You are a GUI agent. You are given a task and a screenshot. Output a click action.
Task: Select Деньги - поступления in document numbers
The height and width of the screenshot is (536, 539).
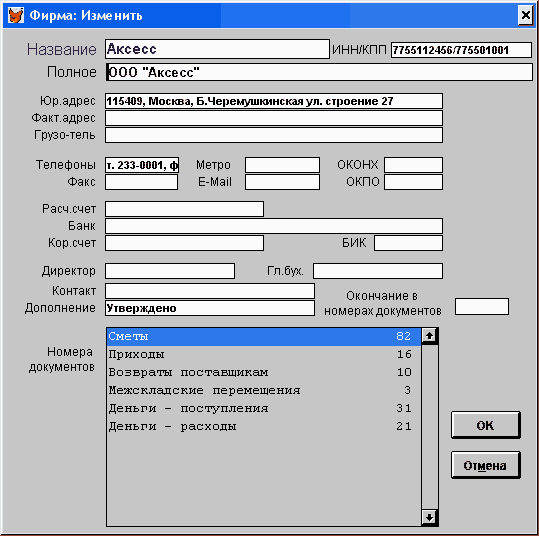(264, 408)
